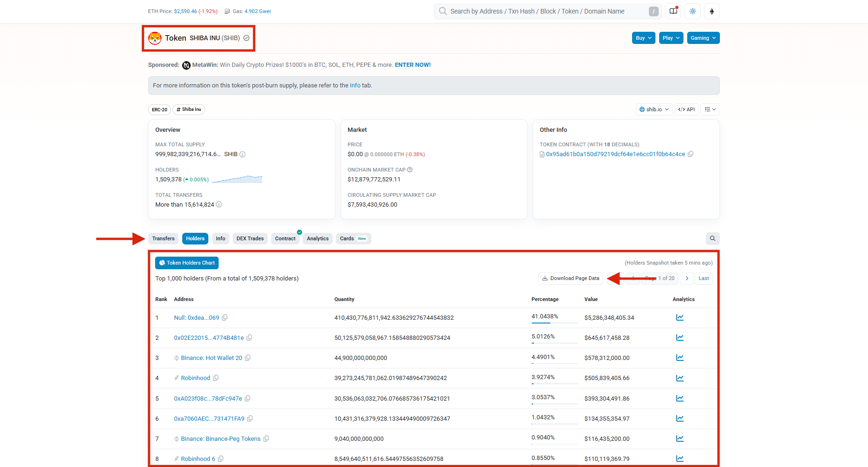Expand the Buy dropdown

point(643,38)
